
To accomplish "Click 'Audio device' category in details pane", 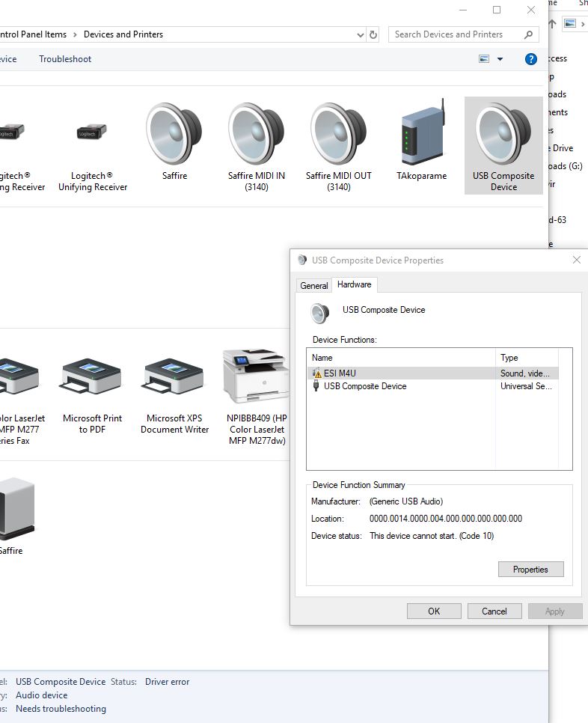I will coord(41,695).
